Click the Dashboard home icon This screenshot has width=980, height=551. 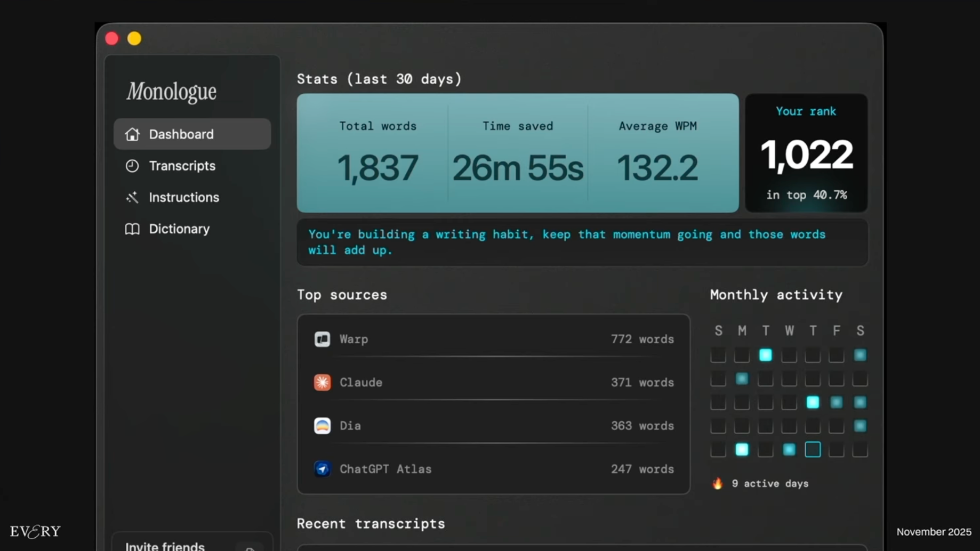click(132, 134)
